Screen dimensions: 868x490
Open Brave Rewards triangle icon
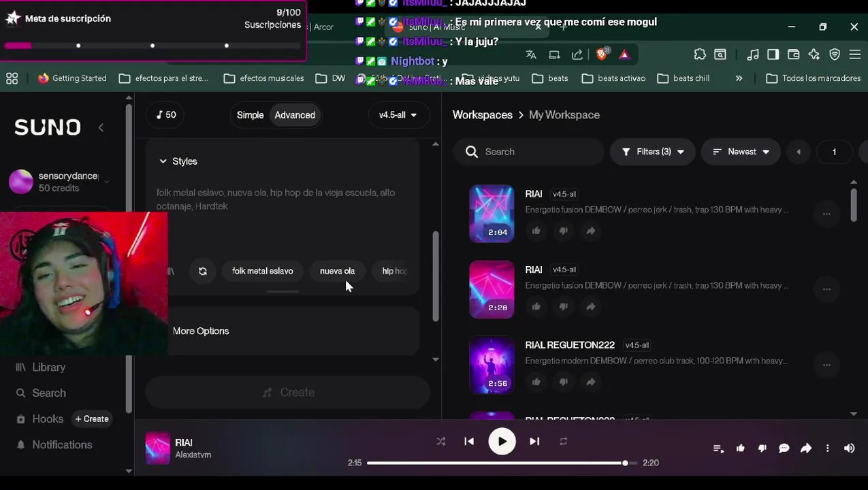[624, 54]
